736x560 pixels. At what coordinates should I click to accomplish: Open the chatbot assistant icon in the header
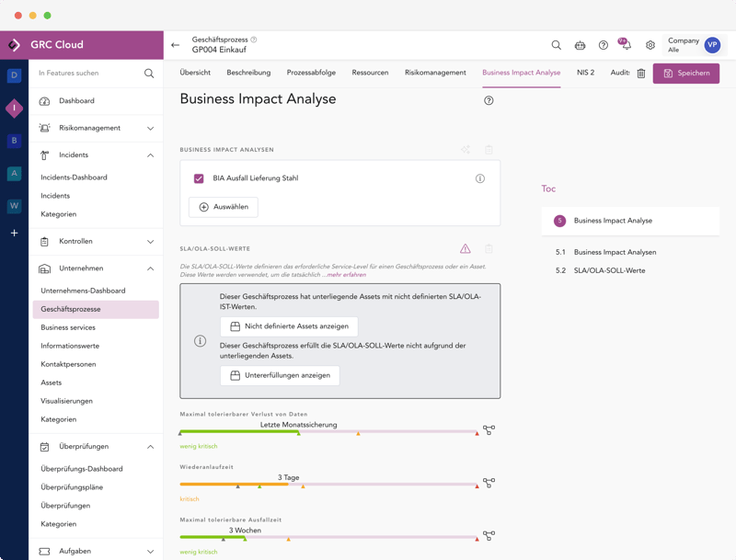[x=580, y=44]
